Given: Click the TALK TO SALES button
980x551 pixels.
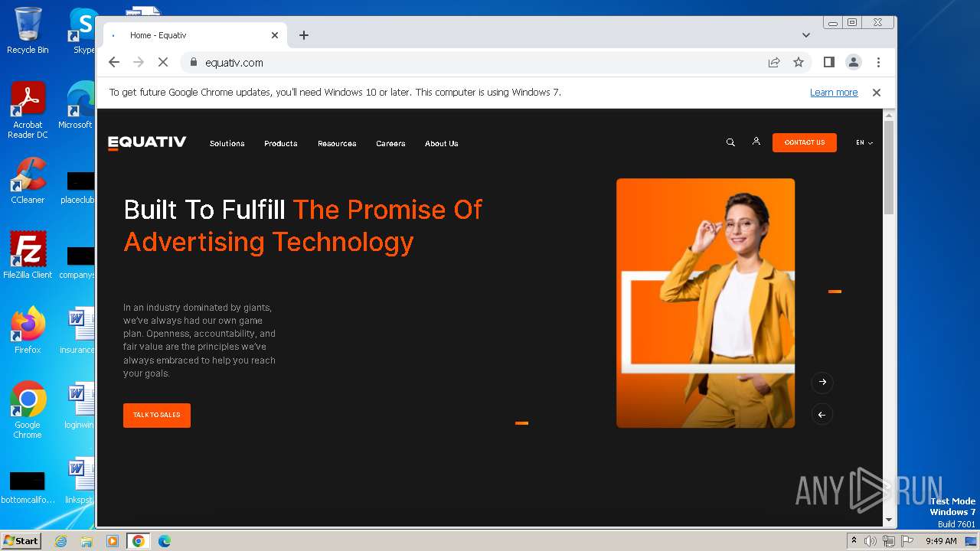Looking at the screenshot, I should (157, 415).
